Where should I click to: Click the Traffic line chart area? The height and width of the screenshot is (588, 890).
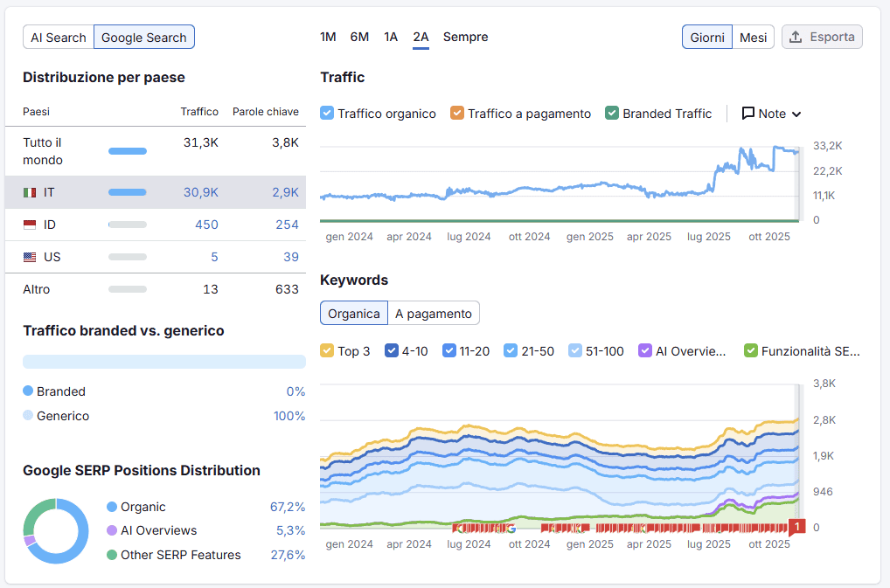click(560, 183)
